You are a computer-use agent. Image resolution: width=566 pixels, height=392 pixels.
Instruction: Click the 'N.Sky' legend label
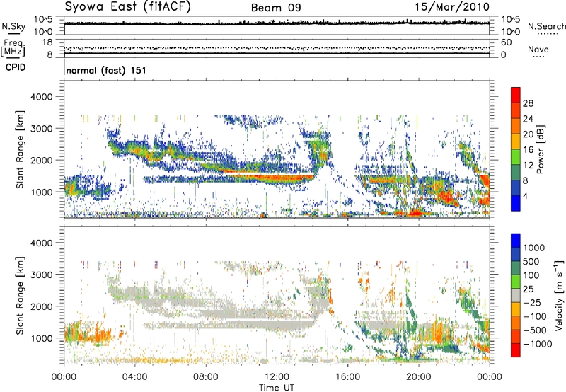click(13, 26)
